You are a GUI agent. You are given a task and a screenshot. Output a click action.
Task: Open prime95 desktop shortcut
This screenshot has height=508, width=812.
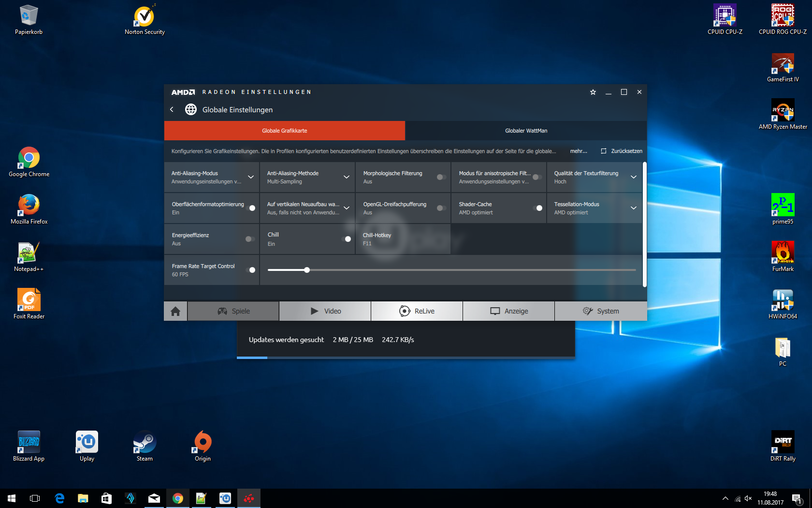tap(783, 210)
